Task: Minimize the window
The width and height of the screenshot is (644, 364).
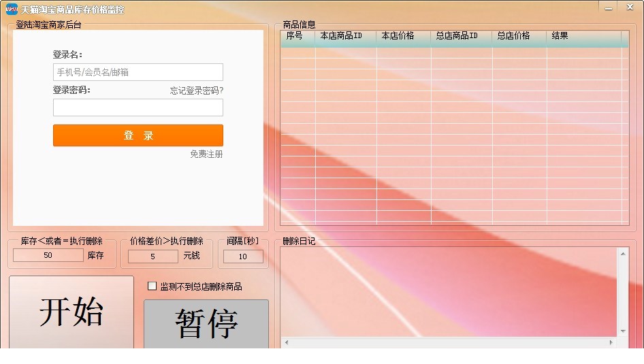Action: point(609,7)
